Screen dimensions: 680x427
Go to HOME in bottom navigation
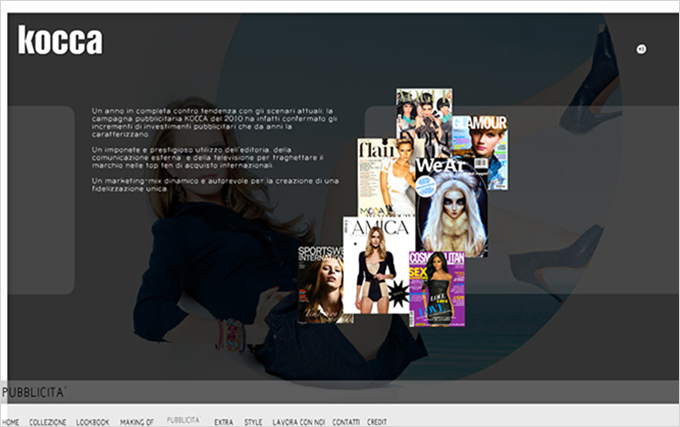coord(11,422)
